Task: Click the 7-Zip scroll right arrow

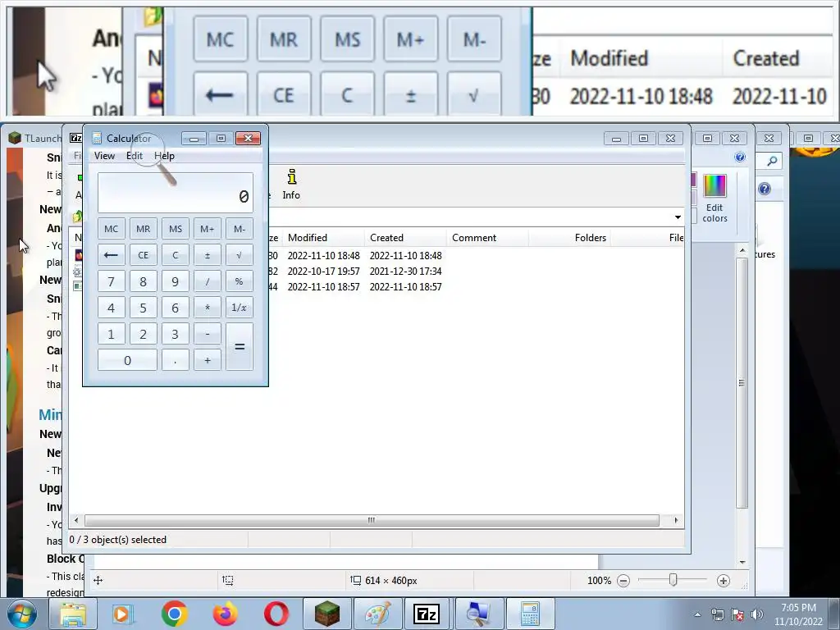Action: 676,520
